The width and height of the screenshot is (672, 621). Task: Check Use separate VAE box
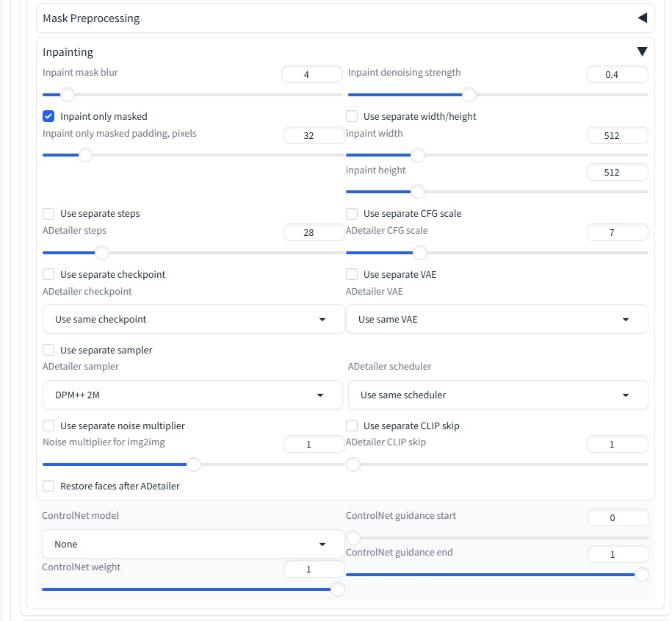(352, 275)
